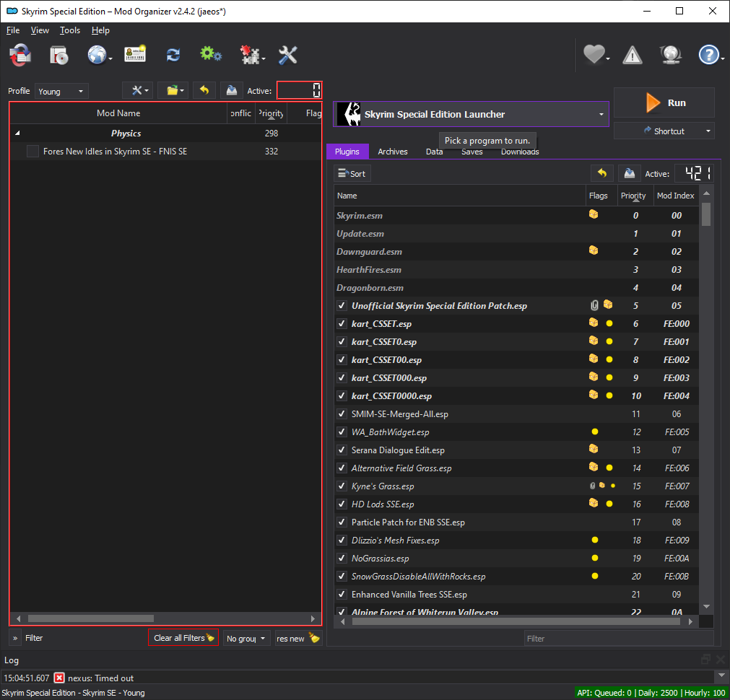Click the Skyrim.esm flag box icon

(594, 214)
